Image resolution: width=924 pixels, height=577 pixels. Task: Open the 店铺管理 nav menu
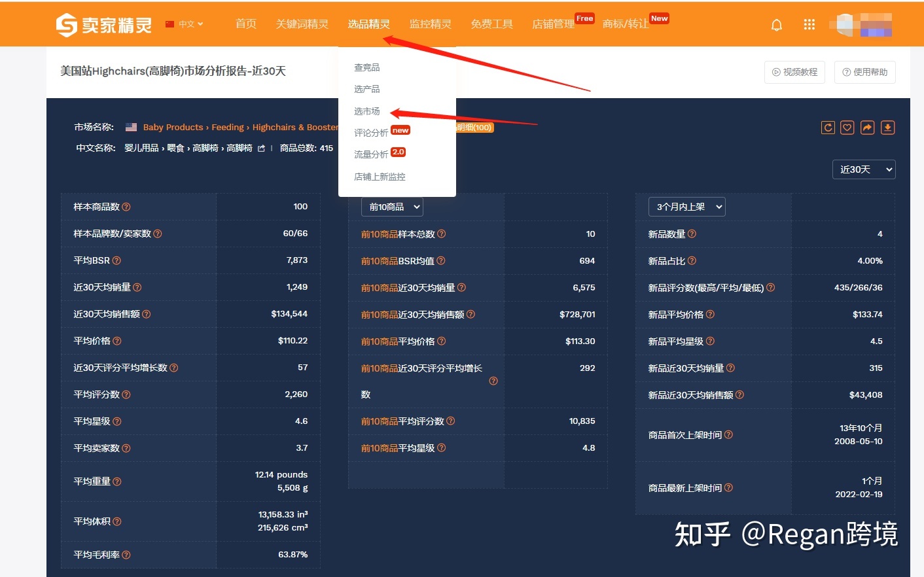554,24
